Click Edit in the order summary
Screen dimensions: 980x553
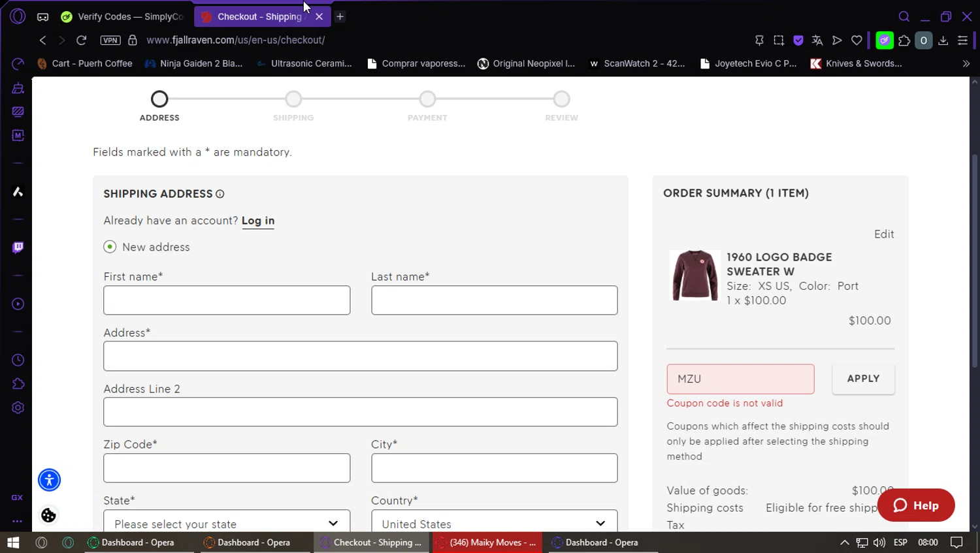point(884,234)
